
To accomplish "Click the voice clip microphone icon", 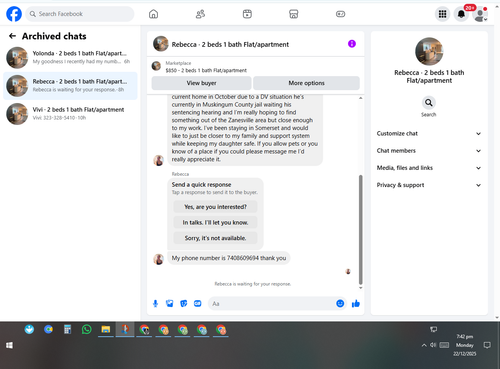I will [x=155, y=304].
